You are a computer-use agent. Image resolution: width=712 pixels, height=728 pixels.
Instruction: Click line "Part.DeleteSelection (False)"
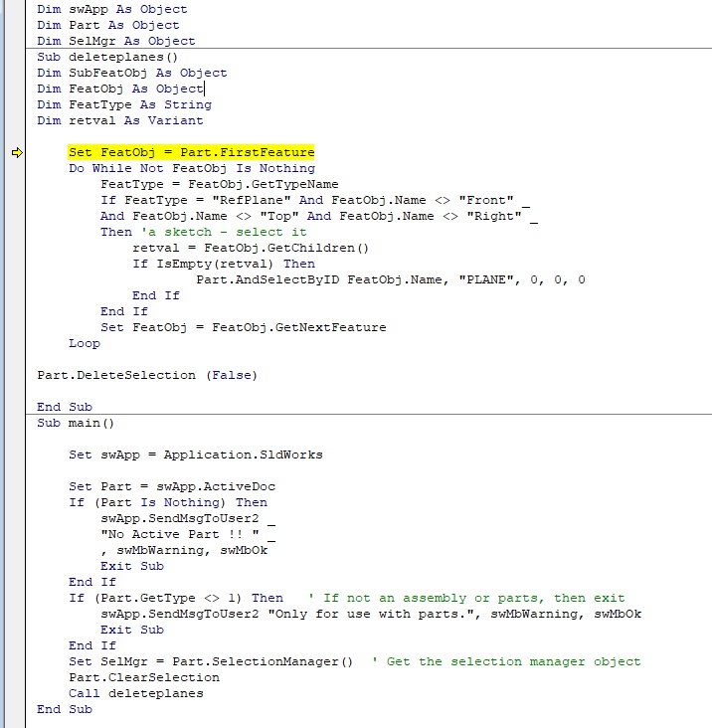pyautogui.click(x=147, y=375)
